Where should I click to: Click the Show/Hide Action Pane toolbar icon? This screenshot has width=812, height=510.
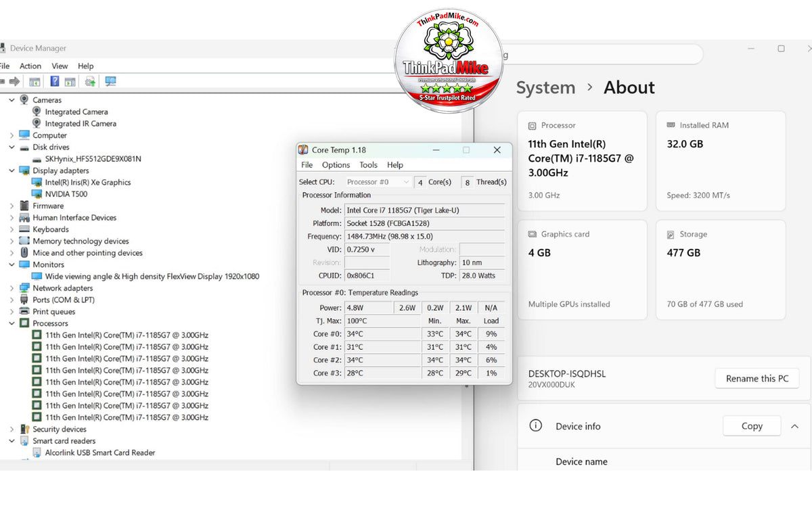[70, 82]
